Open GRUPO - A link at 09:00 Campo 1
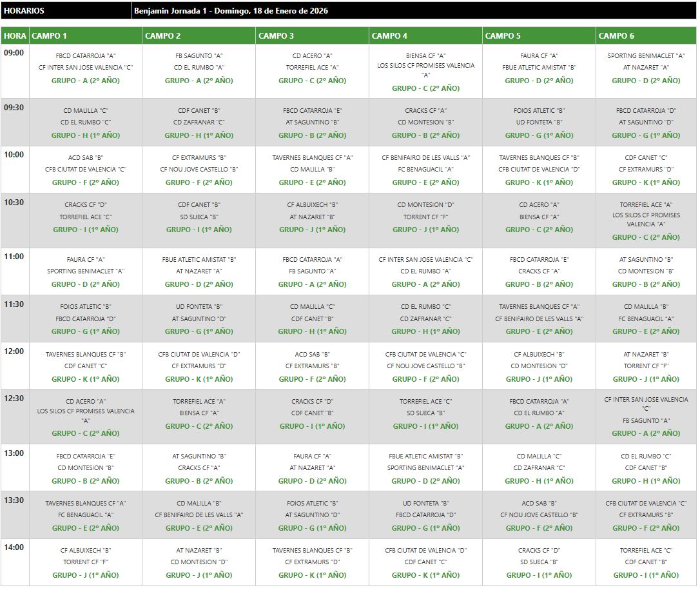This screenshot has height=590, width=700. (x=86, y=81)
